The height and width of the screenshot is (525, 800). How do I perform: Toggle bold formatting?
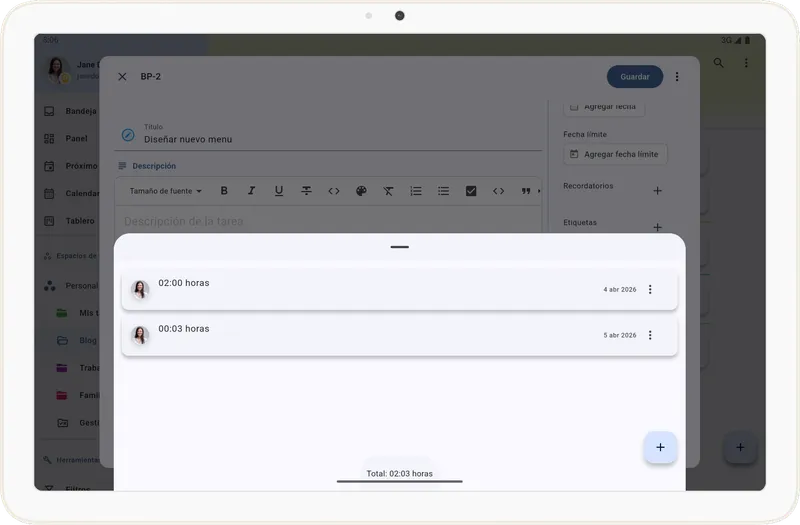pos(224,191)
